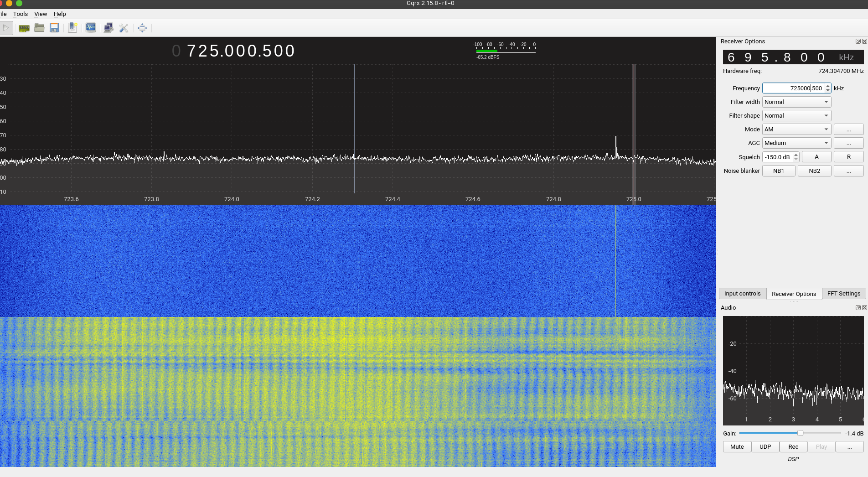Close the Receiver Options panel

pos(864,41)
